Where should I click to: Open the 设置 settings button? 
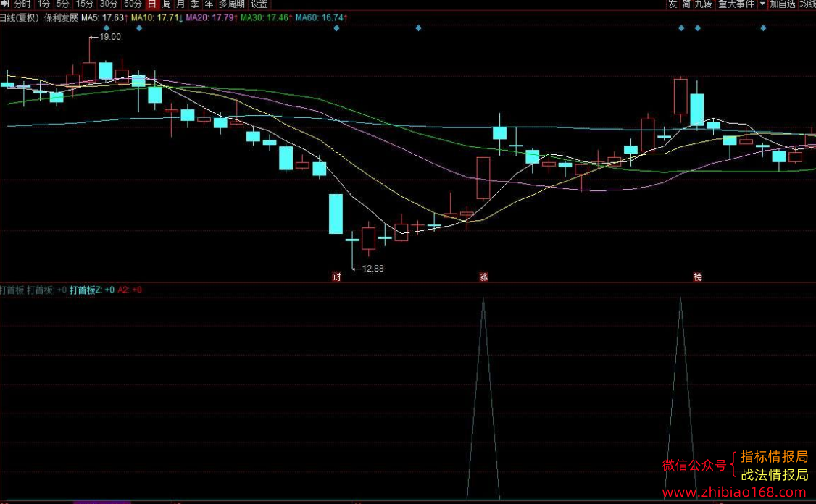259,4
